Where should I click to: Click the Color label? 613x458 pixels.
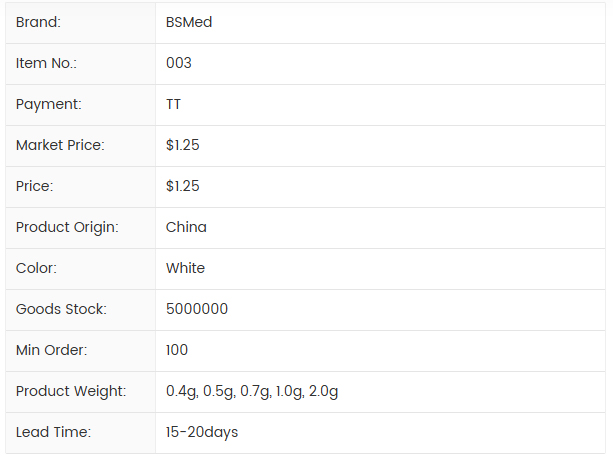pyautogui.click(x=38, y=268)
